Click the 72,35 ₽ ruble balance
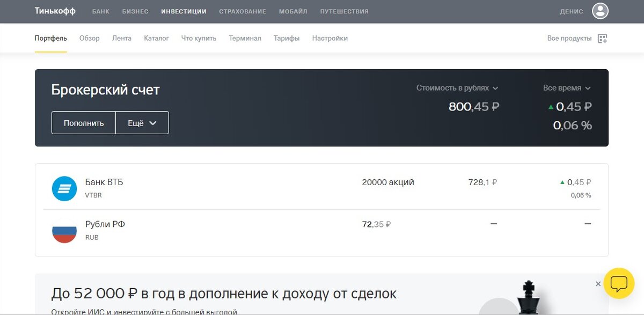 (x=376, y=224)
